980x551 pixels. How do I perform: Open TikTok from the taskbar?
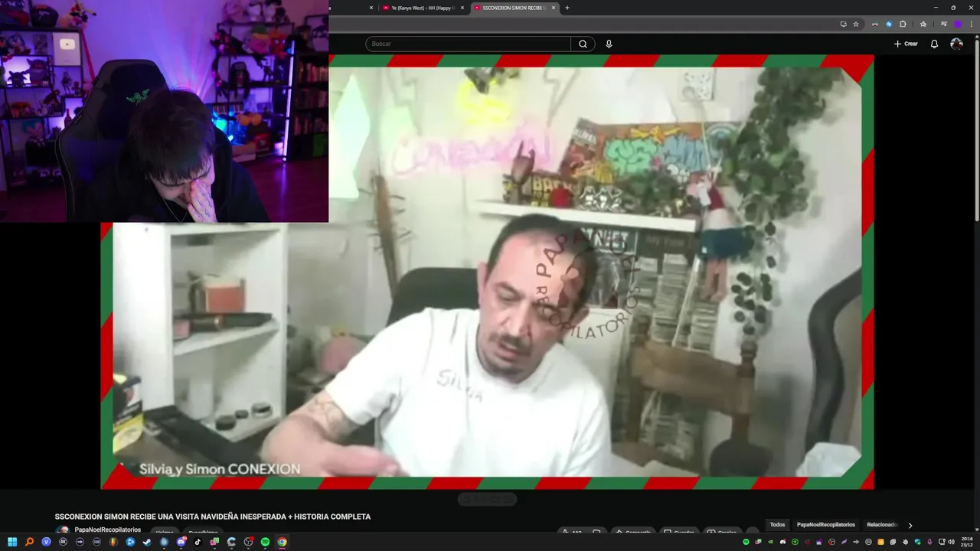coord(198,542)
